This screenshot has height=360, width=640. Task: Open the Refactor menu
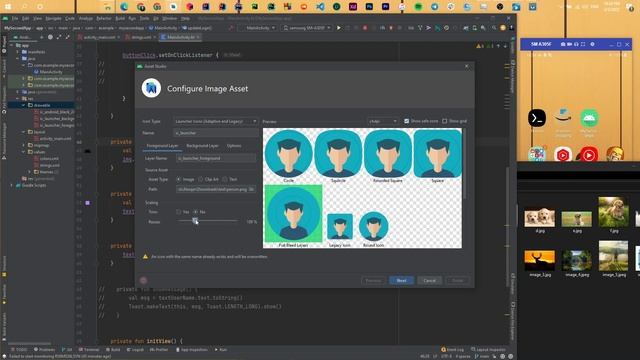point(104,18)
